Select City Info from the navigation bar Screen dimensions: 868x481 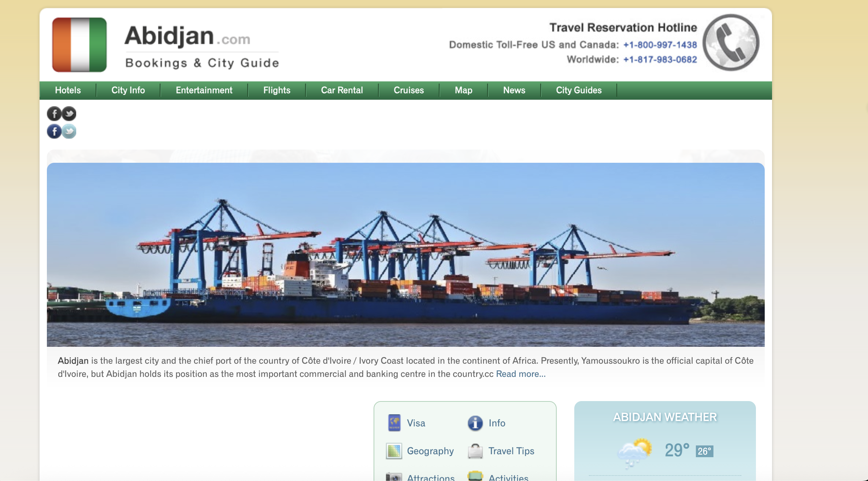pyautogui.click(x=128, y=90)
